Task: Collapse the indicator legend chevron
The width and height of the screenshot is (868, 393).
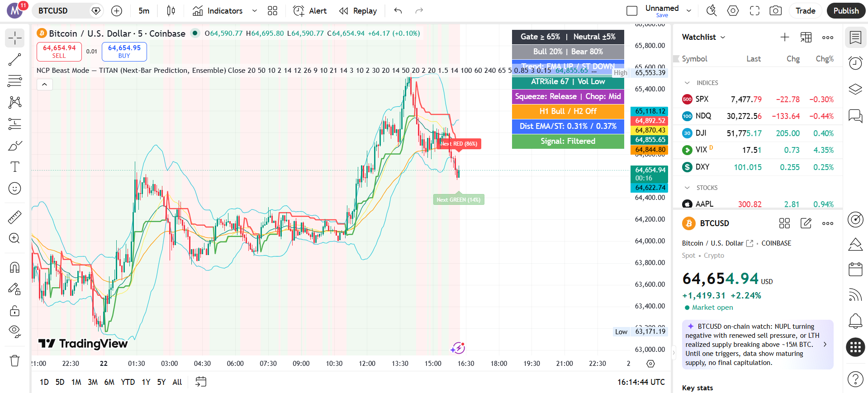Action: pyautogui.click(x=44, y=85)
